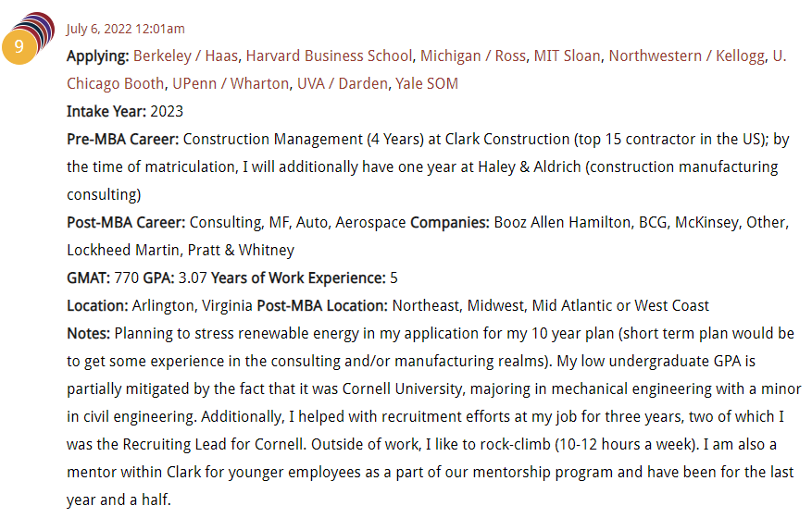Click the Intake Year label

[106, 111]
